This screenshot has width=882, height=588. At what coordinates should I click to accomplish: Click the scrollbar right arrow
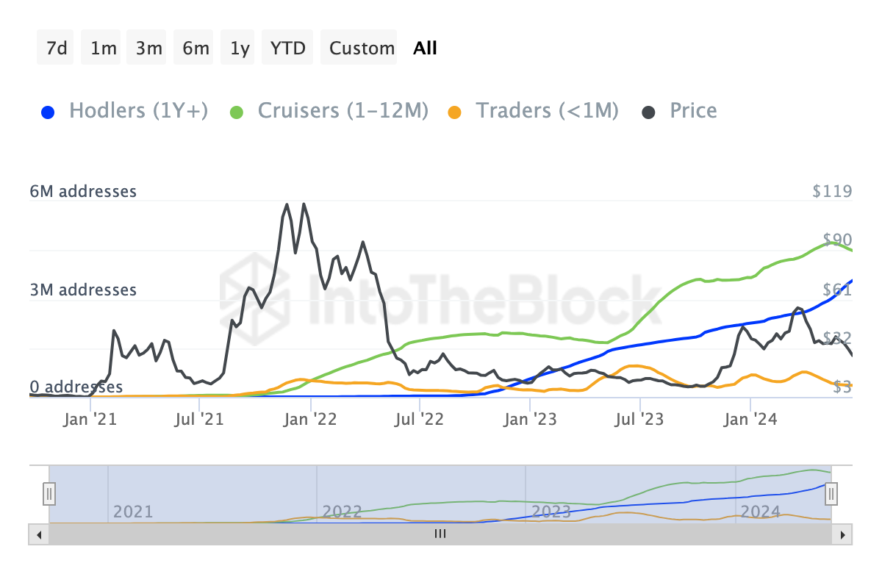coord(845,534)
